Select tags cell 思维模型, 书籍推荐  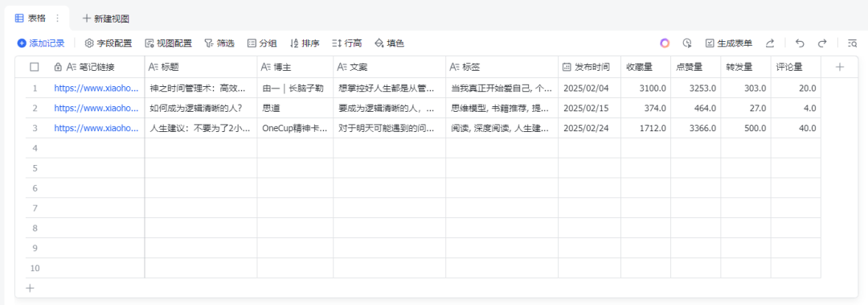(502, 108)
